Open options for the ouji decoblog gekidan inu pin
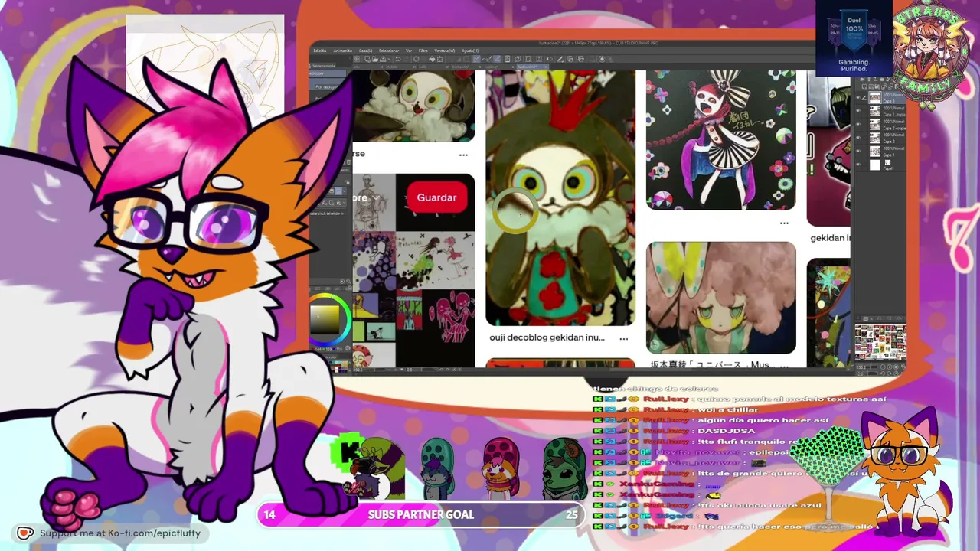This screenshot has height=551, width=980. [x=624, y=338]
